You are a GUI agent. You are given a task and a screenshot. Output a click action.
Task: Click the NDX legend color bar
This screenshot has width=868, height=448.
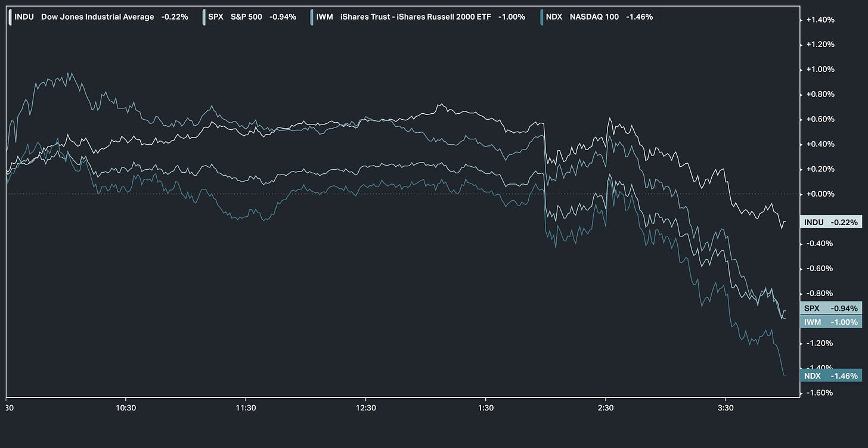click(541, 17)
